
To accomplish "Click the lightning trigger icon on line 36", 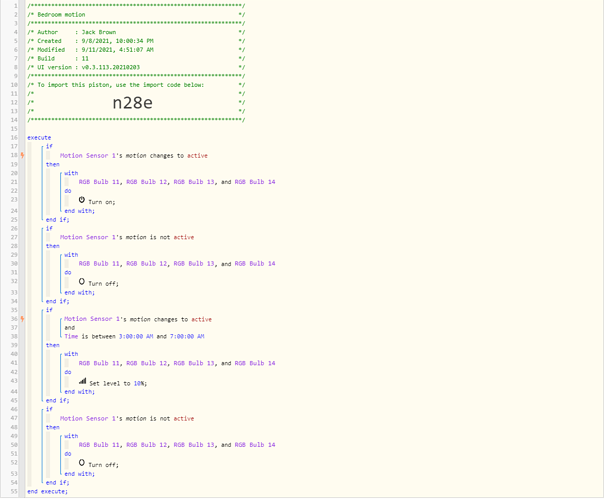I will [22, 319].
